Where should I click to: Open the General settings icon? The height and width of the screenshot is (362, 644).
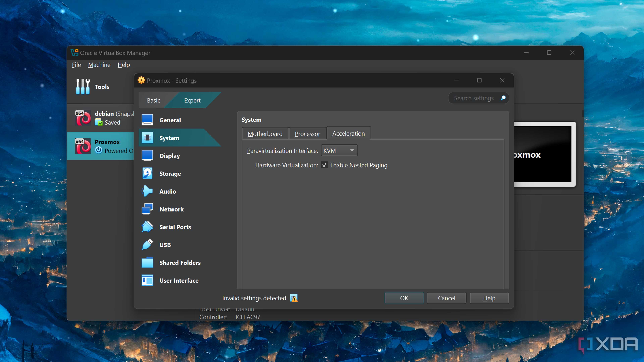(147, 120)
